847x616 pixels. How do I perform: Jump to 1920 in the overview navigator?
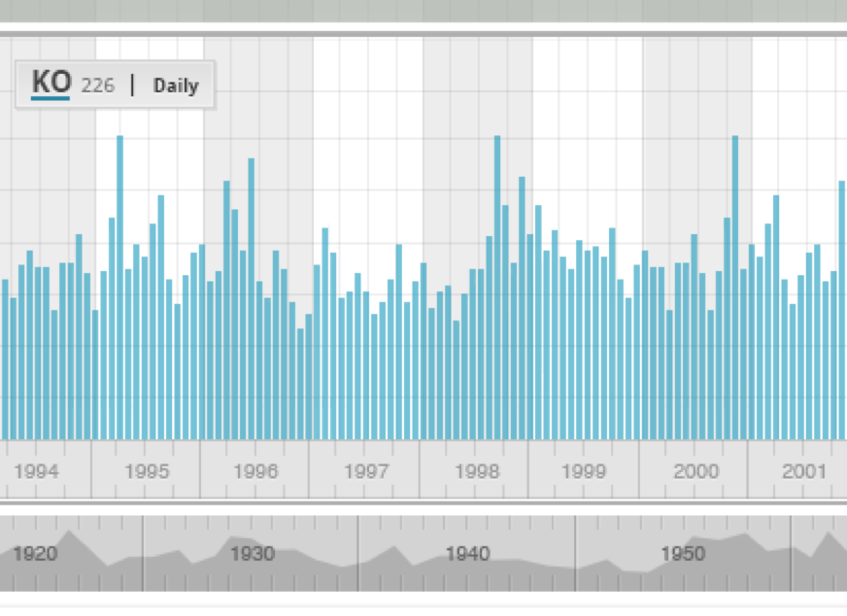pos(35,554)
